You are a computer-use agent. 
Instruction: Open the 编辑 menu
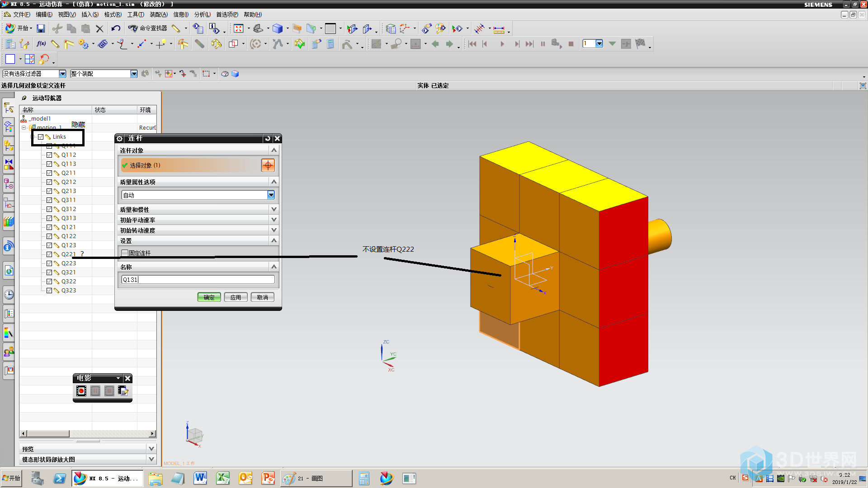point(44,14)
